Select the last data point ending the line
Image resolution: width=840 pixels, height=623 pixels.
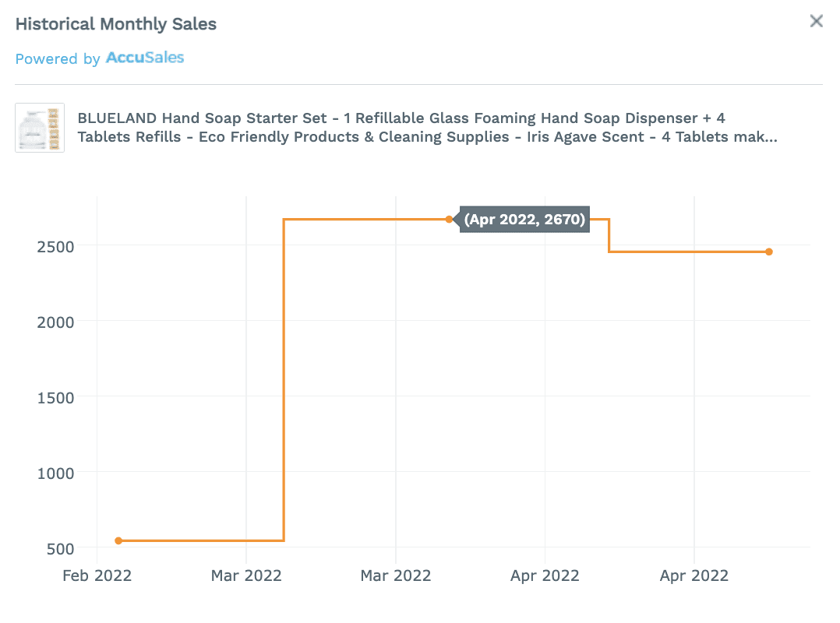[768, 252]
